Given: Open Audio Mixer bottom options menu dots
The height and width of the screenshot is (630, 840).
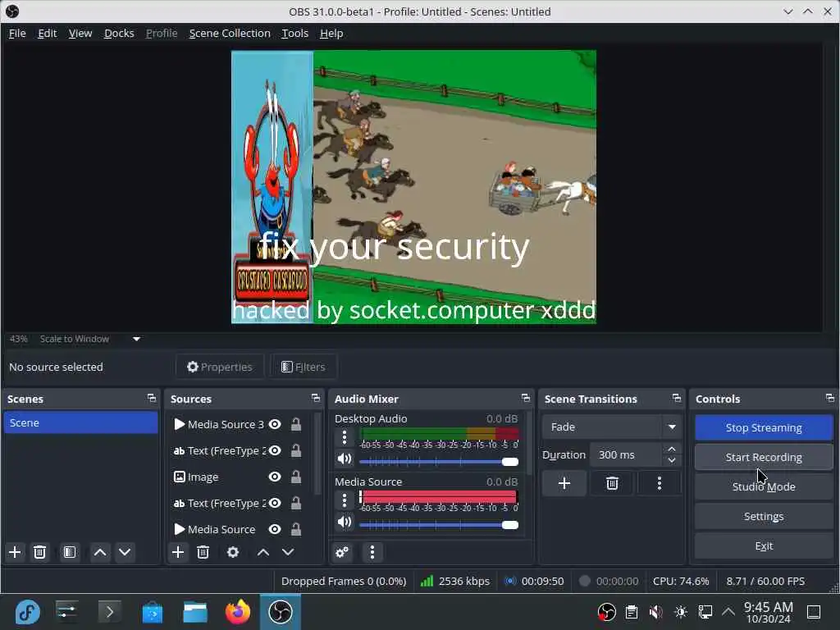Looking at the screenshot, I should click(x=372, y=552).
